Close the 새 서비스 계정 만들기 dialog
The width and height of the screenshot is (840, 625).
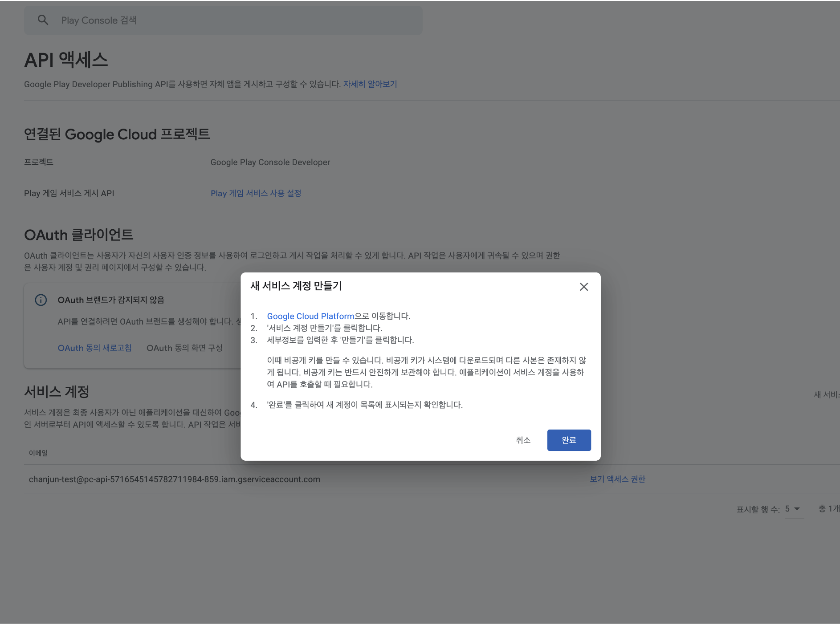click(x=583, y=287)
